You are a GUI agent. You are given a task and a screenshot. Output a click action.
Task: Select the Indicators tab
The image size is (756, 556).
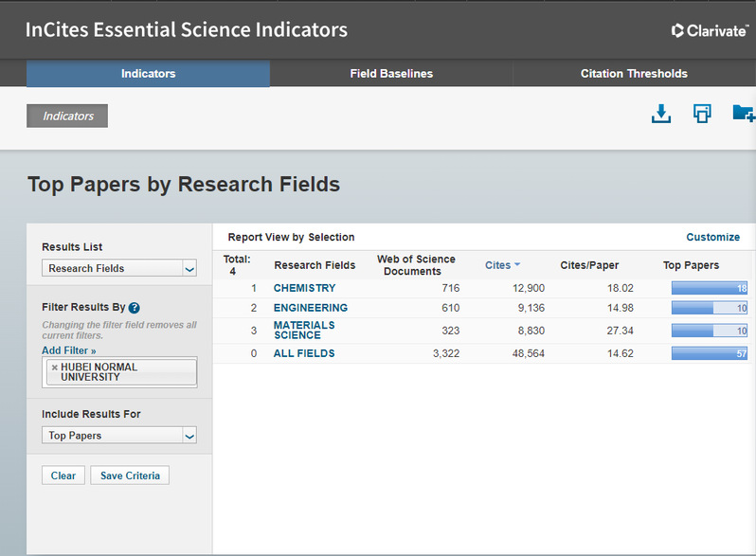coord(148,74)
